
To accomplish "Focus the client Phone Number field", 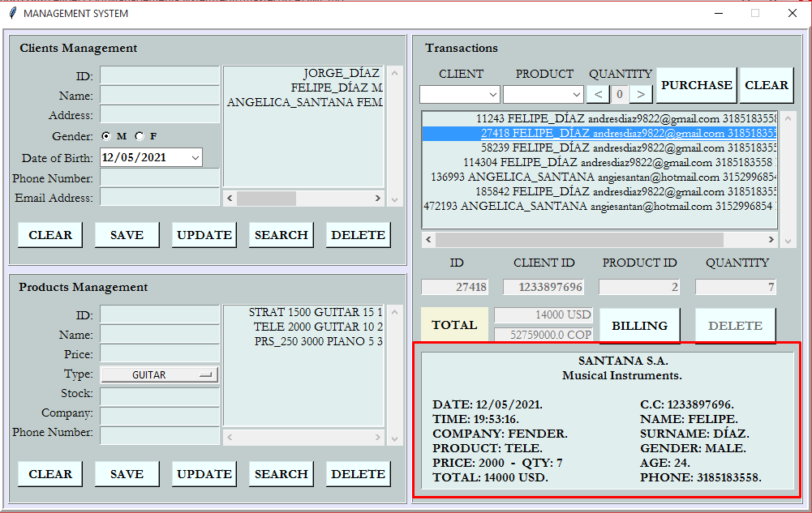I will pyautogui.click(x=160, y=177).
